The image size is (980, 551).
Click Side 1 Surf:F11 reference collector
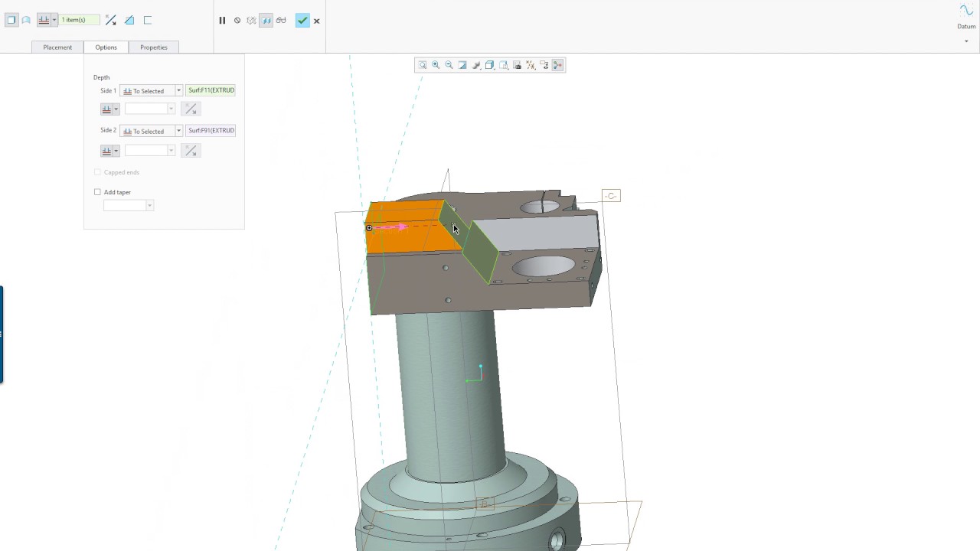tap(211, 90)
